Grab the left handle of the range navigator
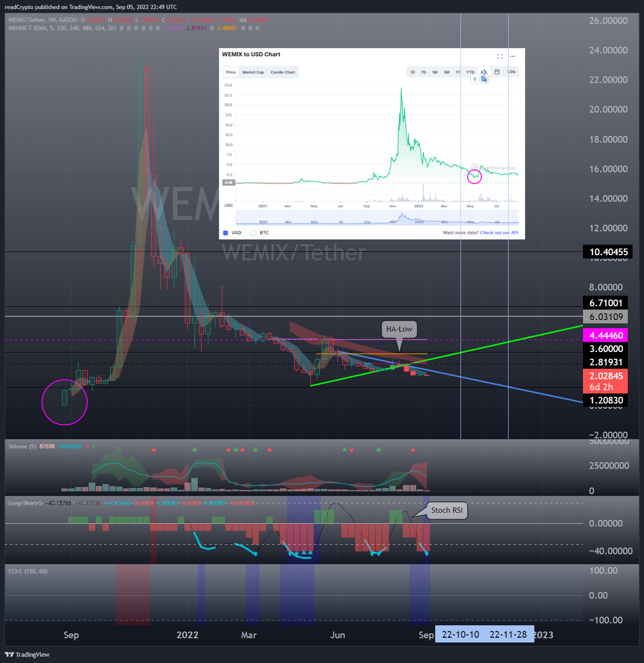The image size is (644, 663). coord(236,218)
